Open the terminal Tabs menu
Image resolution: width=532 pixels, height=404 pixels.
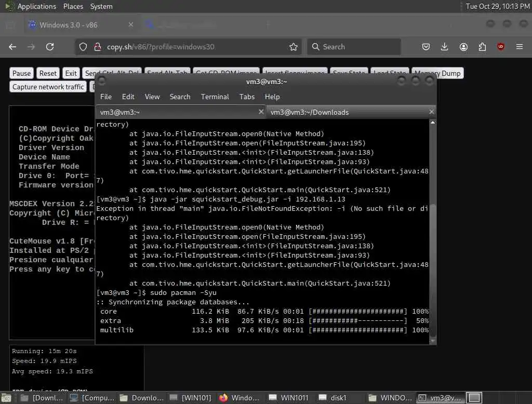point(247,97)
